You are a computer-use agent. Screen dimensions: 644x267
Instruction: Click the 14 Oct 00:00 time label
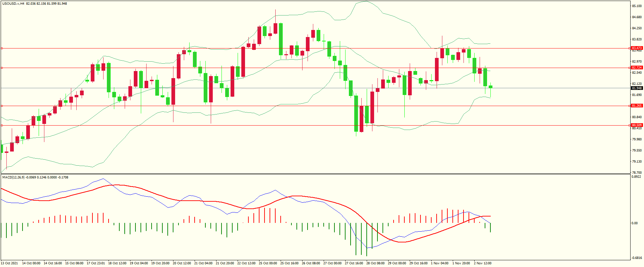pyautogui.click(x=31, y=263)
